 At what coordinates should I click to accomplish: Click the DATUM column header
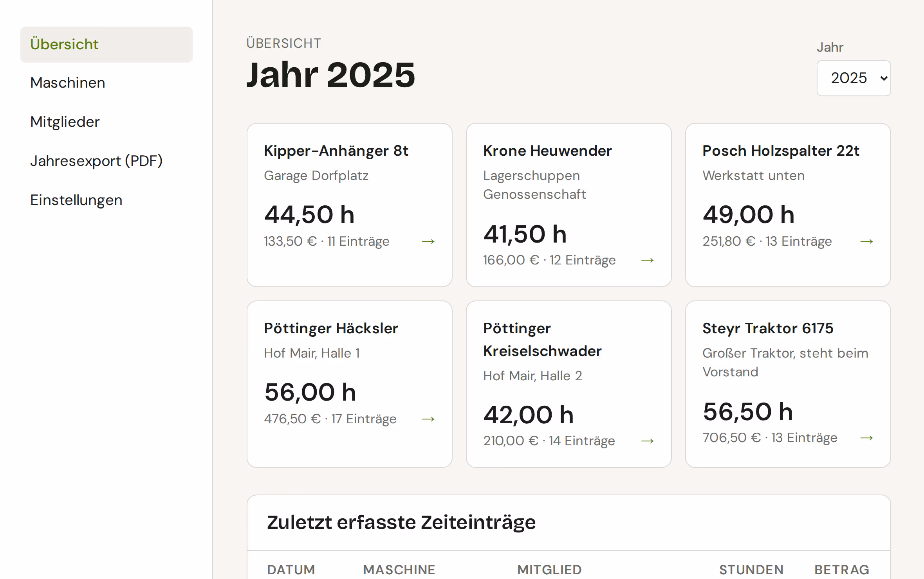click(291, 570)
